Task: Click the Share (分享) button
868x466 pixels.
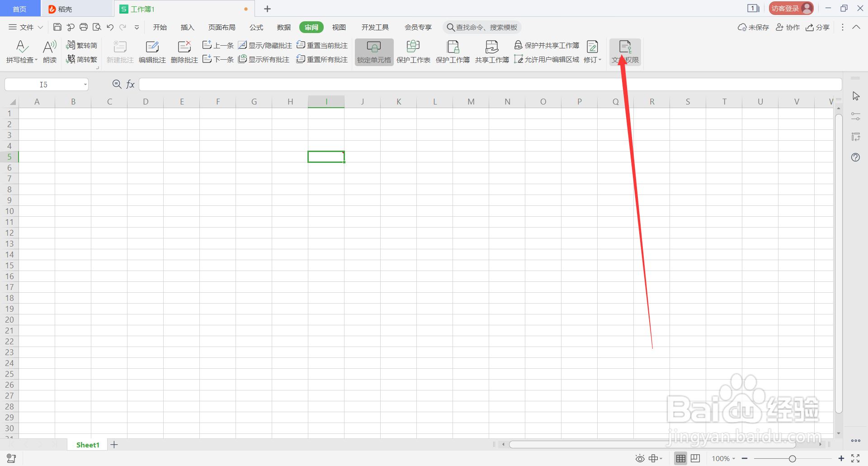Action: coord(817,27)
